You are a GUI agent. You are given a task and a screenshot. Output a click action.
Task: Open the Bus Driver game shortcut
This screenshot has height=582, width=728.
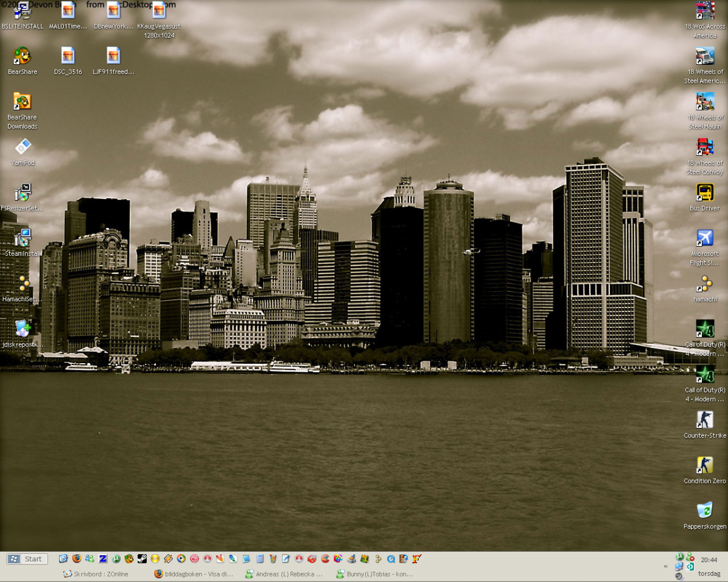click(704, 193)
